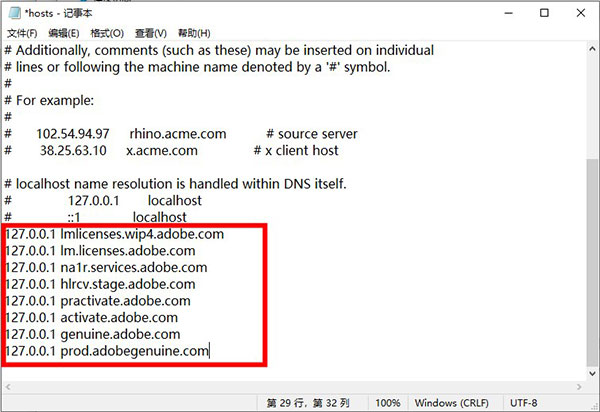600x412 pixels.
Task: Click the 'Windows (CRLF)' status entry
Action: pos(452,403)
